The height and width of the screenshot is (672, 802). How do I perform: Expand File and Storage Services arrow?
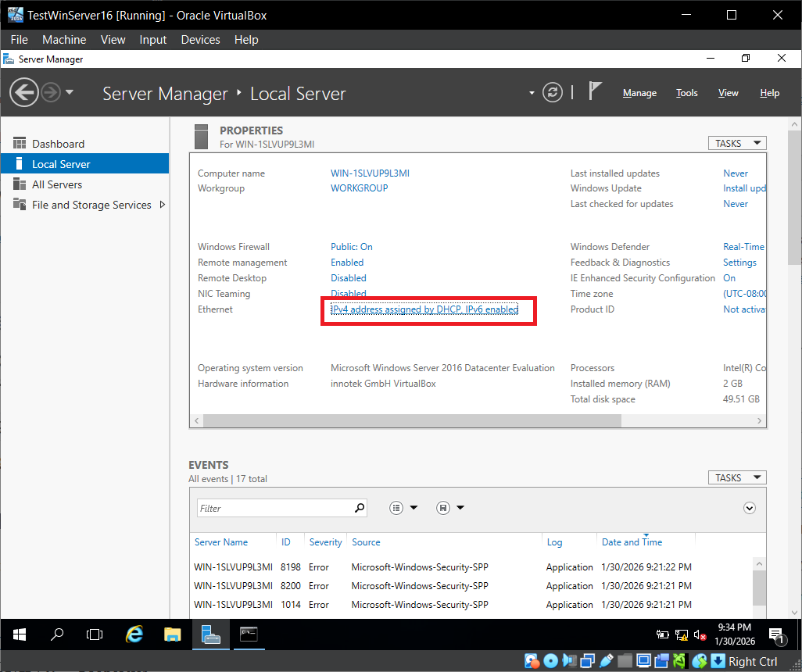(x=163, y=205)
